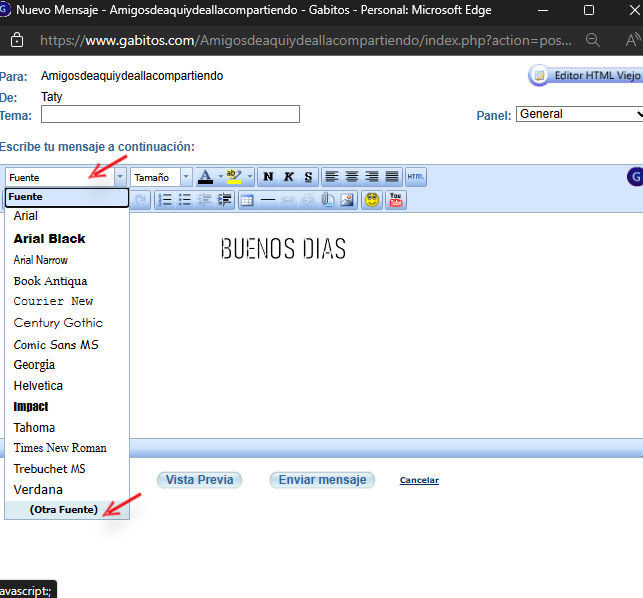Switch to HTML source view
The image size is (643, 598).
click(x=416, y=177)
